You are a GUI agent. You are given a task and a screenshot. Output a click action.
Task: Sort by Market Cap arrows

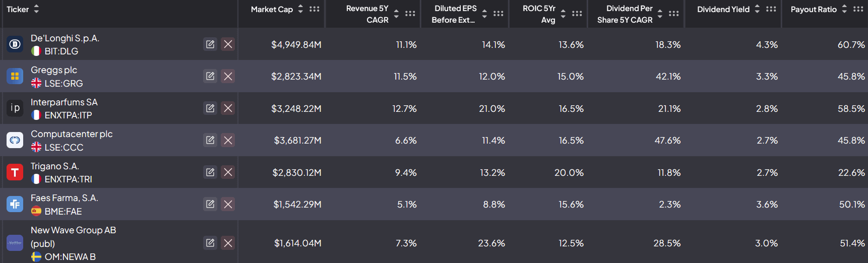pos(300,9)
